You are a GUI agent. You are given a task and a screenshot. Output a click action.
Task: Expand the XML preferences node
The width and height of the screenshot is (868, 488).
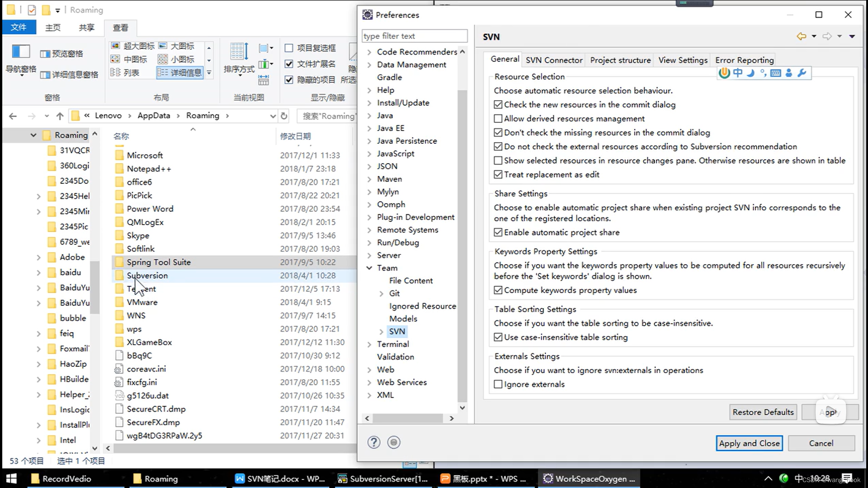coord(369,395)
